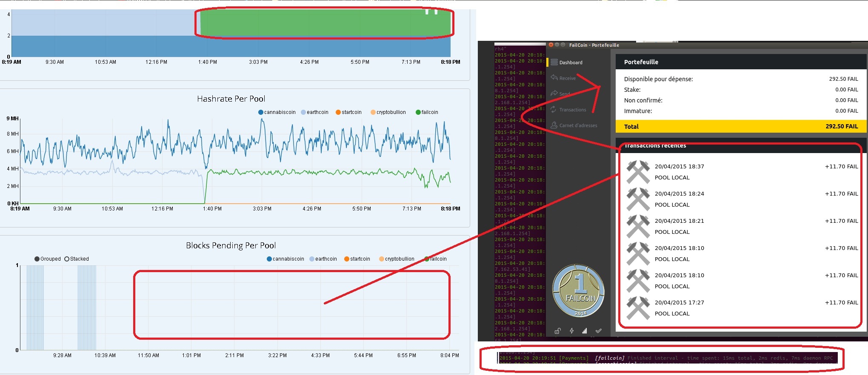Click the Blocks Pending Per Pool chart title
This screenshot has width=868, height=375.
(231, 245)
